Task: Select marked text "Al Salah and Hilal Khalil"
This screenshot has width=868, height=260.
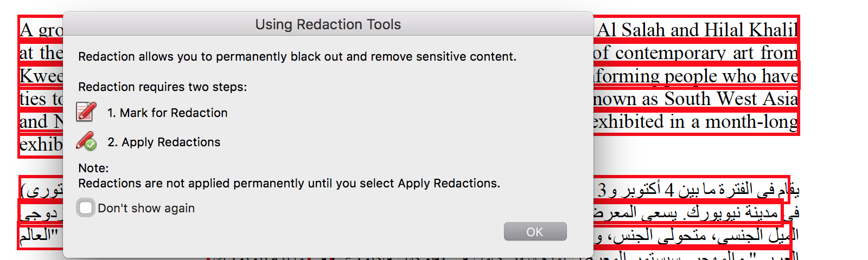Action: (696, 30)
